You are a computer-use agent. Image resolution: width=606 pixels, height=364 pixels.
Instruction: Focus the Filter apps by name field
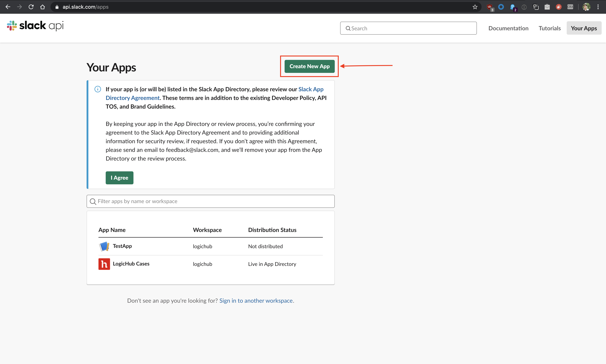click(210, 201)
